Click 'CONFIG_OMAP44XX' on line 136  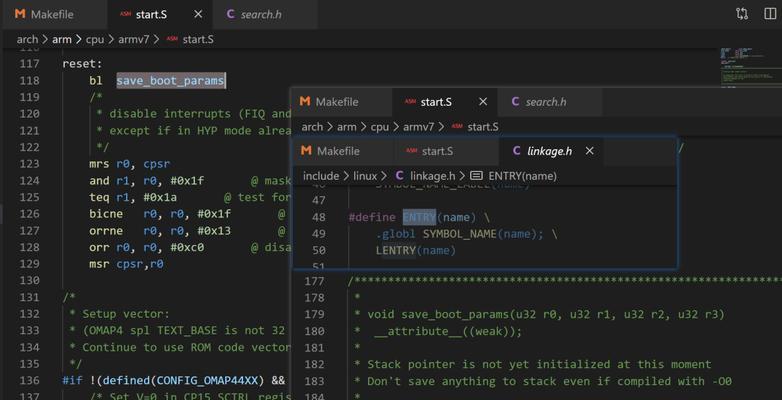[208, 381]
